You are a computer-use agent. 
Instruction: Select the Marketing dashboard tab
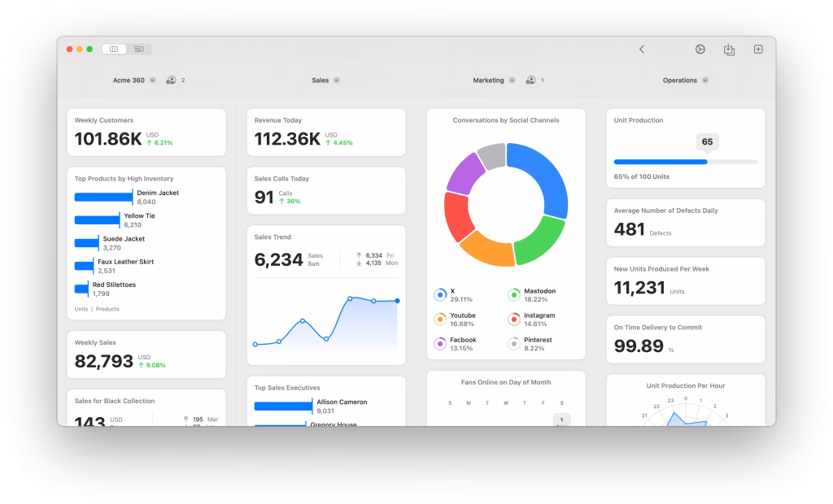coord(488,80)
